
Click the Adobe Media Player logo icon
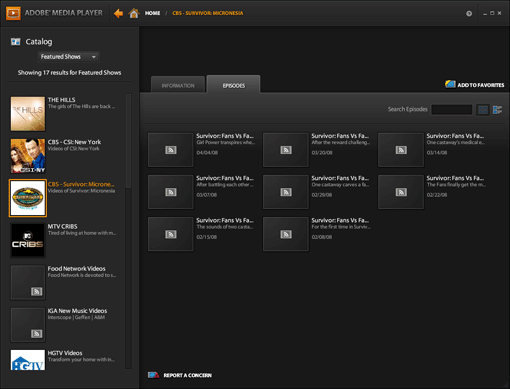pyautogui.click(x=13, y=13)
